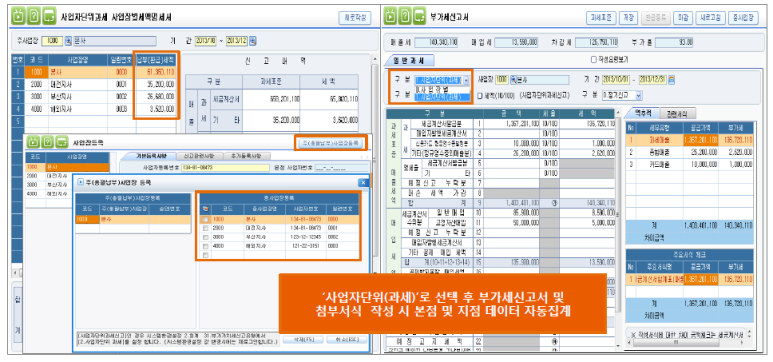Image resolution: width=773 pixels, height=362 pixels.
Task: Expand the 구분 dropdown arrow in 일반과세 tab
Action: coord(466,80)
